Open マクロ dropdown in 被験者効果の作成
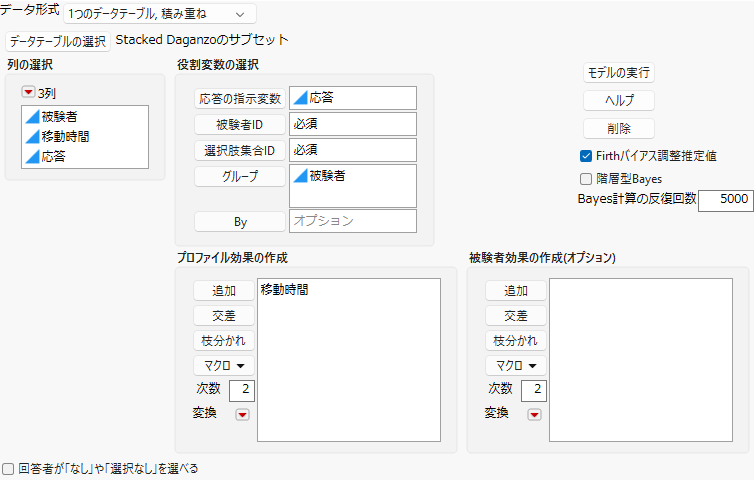Screen dimensions: 754x480 point(515,366)
